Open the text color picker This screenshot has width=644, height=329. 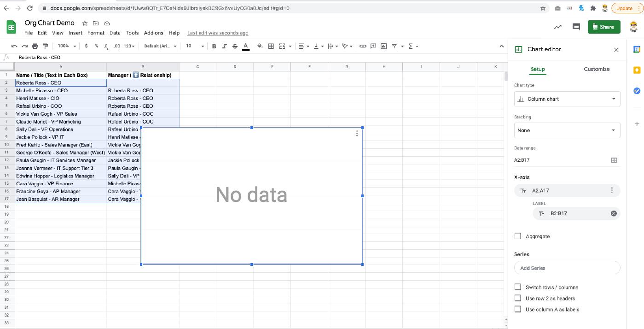(x=246, y=46)
